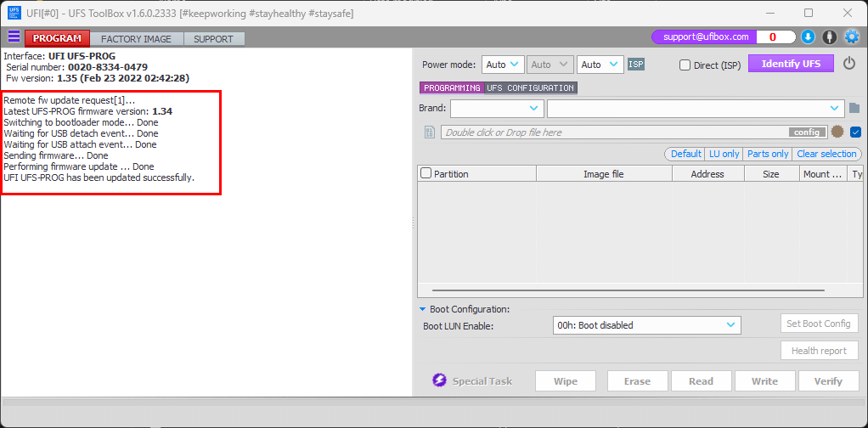Click the partition table horizontal scrollbar
The image size is (868, 428).
tap(628, 290)
